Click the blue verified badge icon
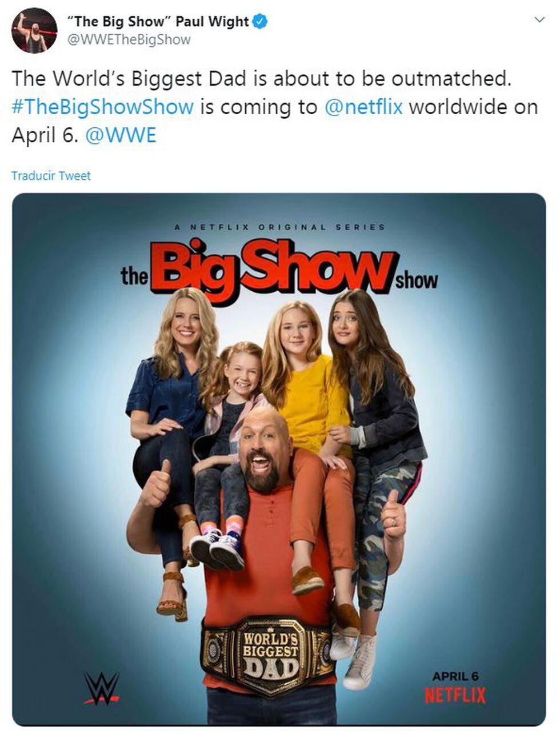Screen dimensions: 560x734 pos(261,22)
